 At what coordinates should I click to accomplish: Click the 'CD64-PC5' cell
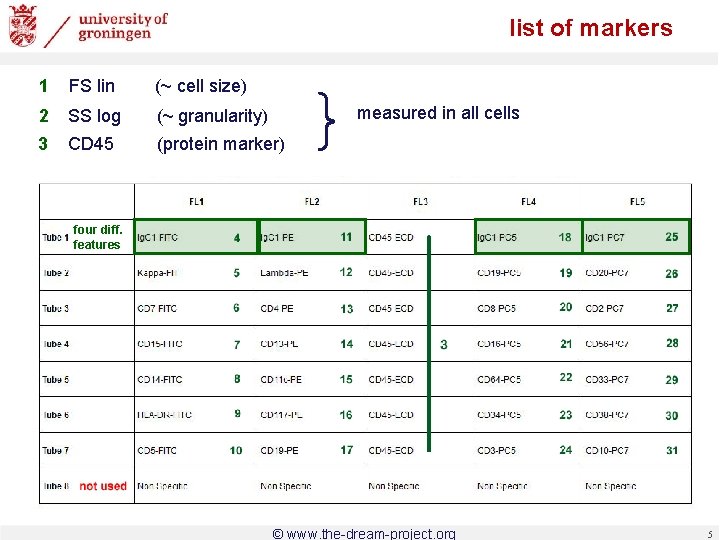[x=499, y=380]
